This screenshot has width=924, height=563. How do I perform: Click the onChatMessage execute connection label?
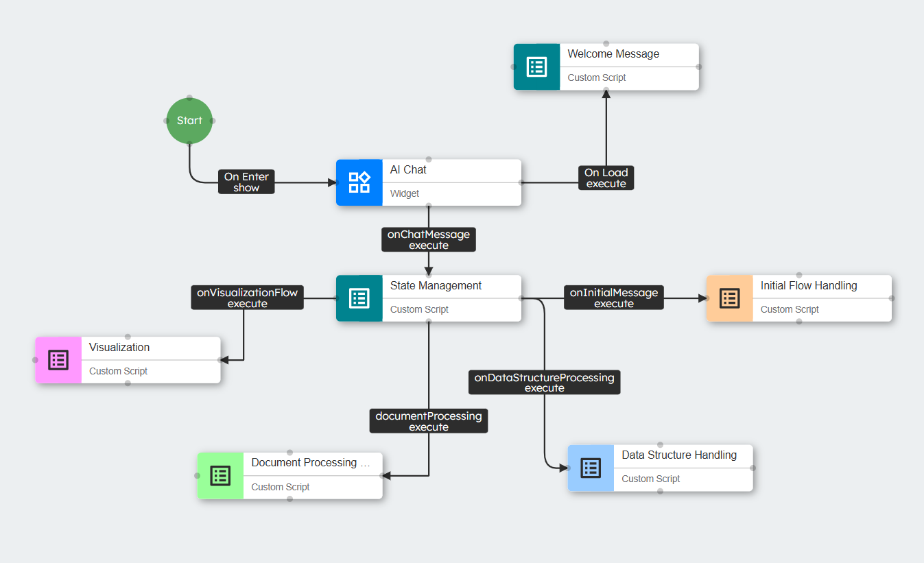(429, 239)
